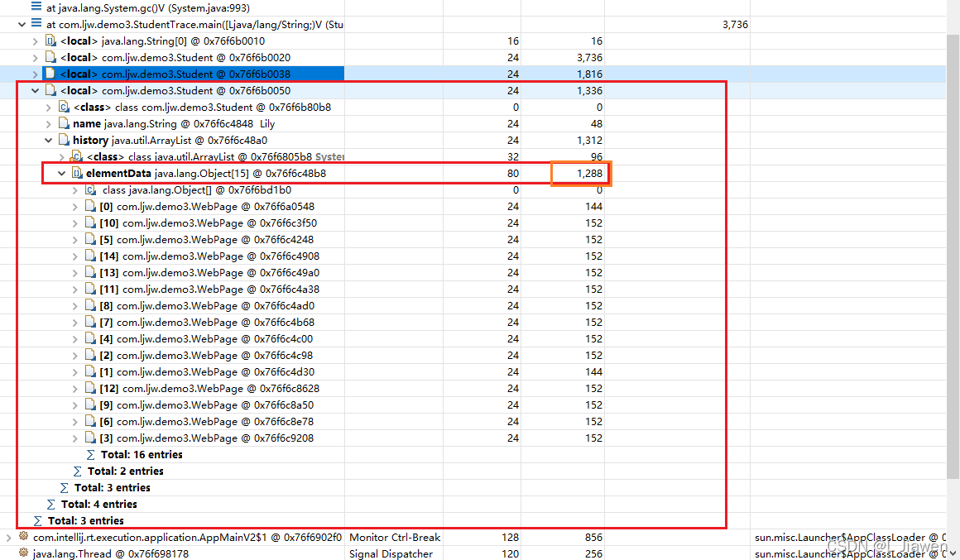The image size is (960, 560).
Task: Expand the WebPage [10] @ 0x76f6c3f50 entry
Action: click(x=75, y=223)
